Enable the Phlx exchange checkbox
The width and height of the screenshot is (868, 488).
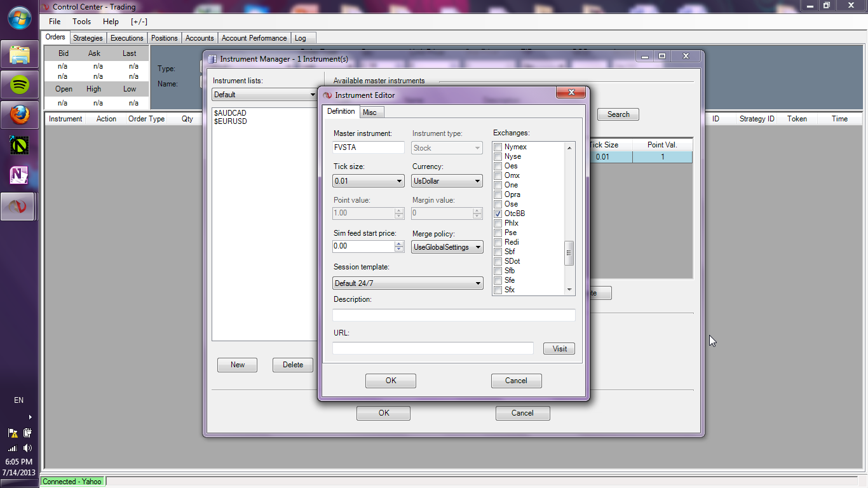(x=498, y=223)
